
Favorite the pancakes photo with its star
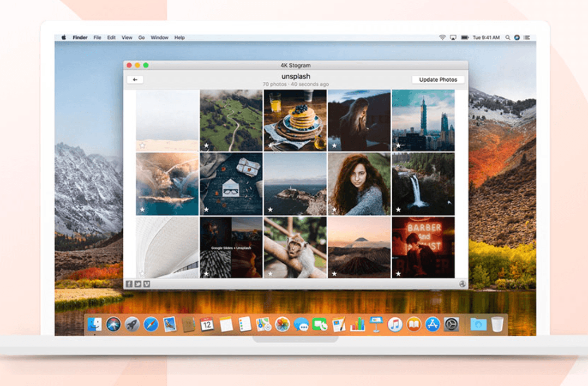point(270,145)
